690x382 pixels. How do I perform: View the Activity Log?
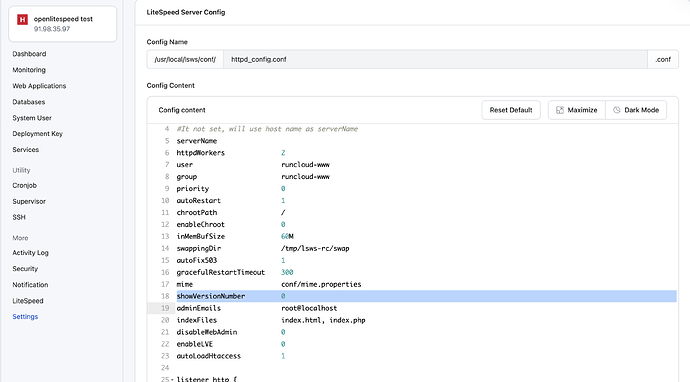(x=30, y=253)
